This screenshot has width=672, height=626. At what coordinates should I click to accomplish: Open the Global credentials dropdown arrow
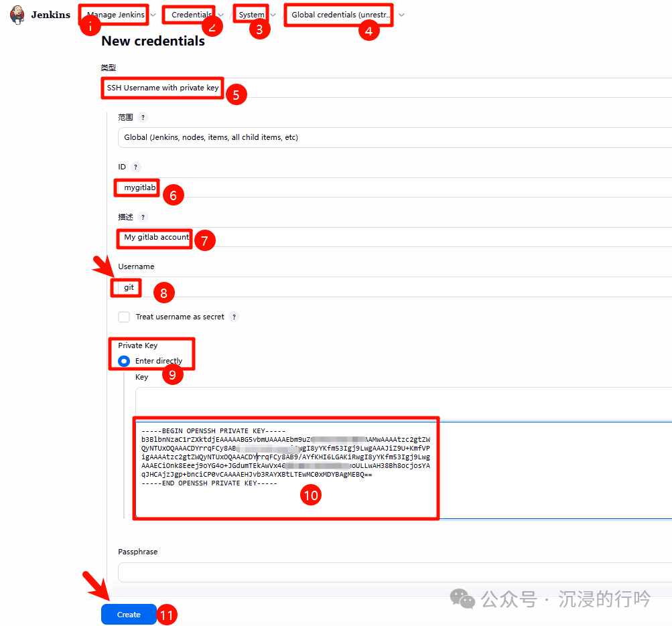click(x=401, y=13)
